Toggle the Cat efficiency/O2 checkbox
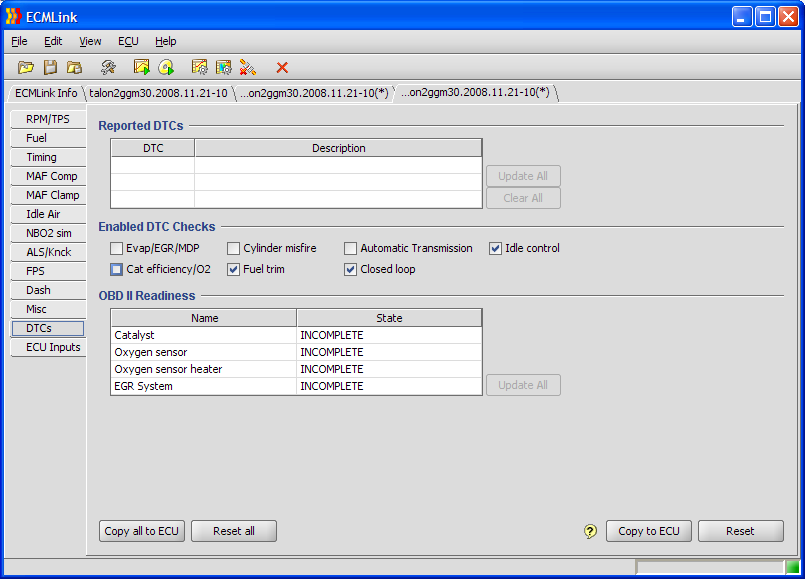 click(117, 269)
